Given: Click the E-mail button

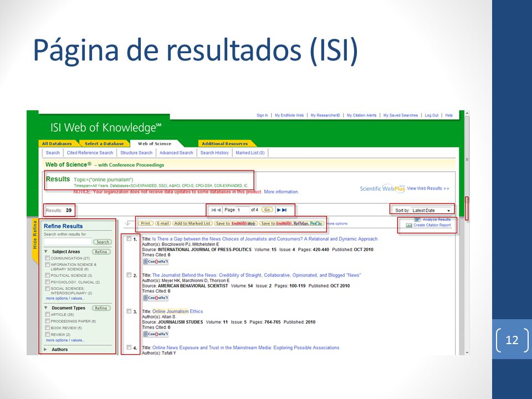Looking at the screenshot, I should 162,223.
